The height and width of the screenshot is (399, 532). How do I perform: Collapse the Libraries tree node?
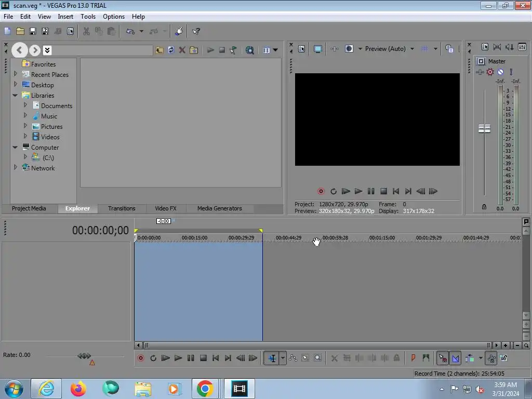[x=15, y=96]
